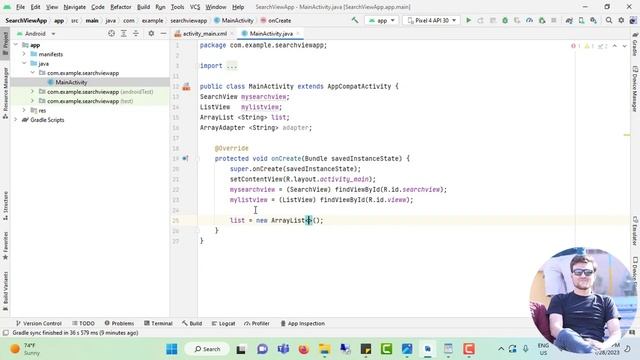Screen dimensions: 640x360
Task: Toggle the Structure tool window
Action: pos(5,206)
